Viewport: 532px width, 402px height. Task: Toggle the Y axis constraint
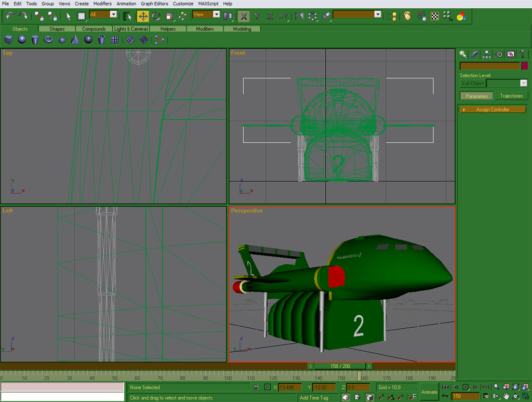point(257,16)
